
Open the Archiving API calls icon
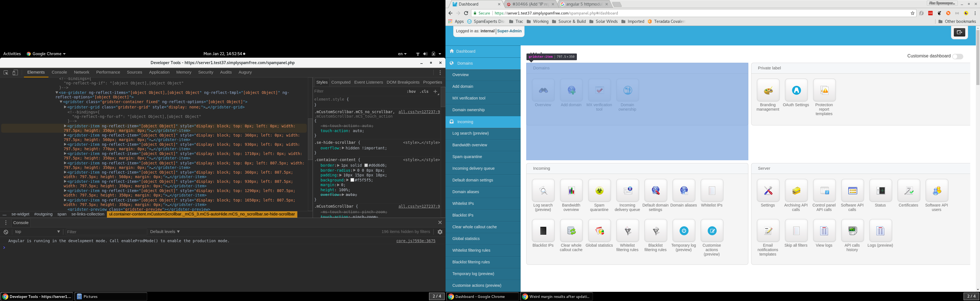point(796,191)
